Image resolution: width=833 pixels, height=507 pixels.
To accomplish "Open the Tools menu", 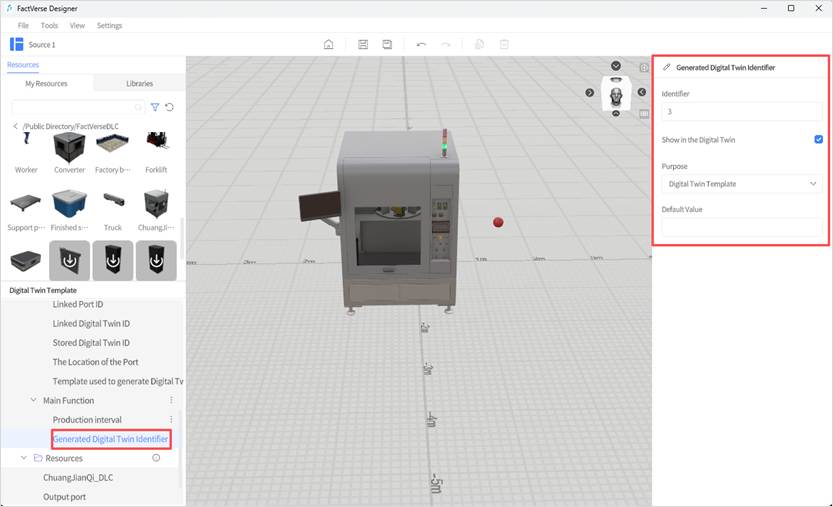I will (49, 25).
